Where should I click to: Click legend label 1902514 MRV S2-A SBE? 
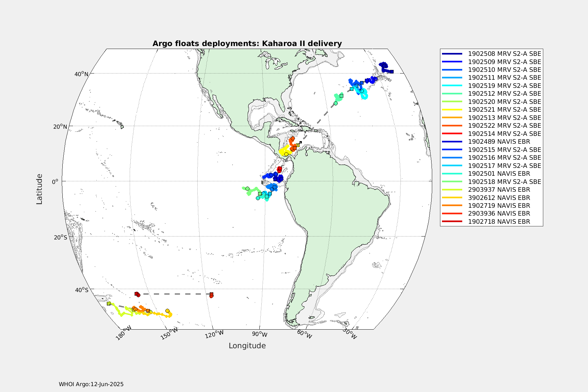[505, 134]
